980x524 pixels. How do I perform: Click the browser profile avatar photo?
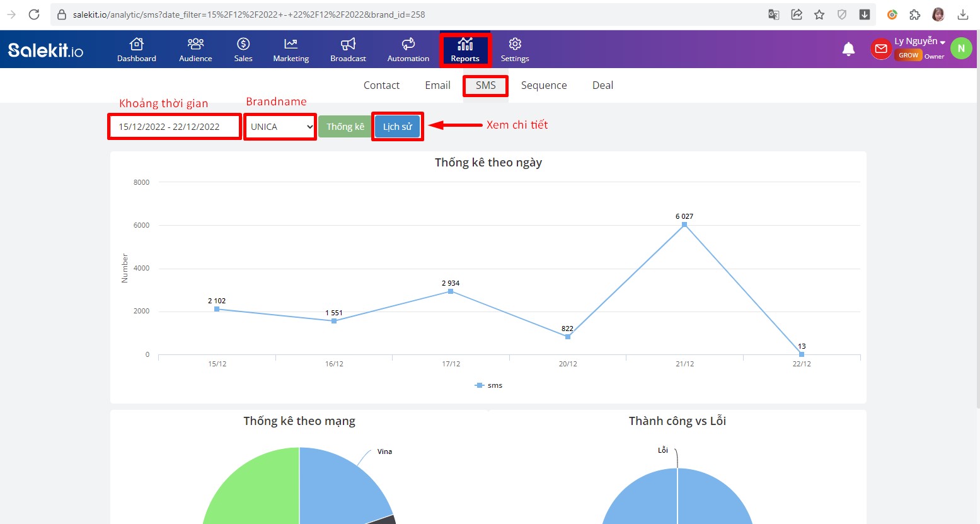pos(938,15)
